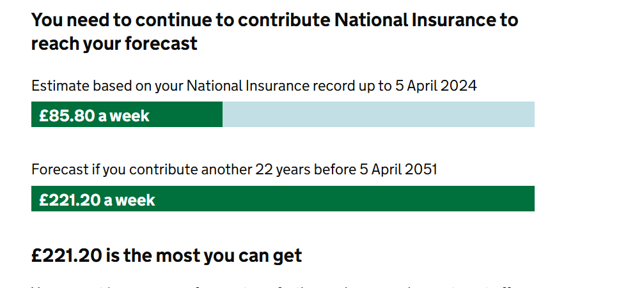644x288 pixels.
Task: Click the £85.80 a week label
Action: click(94, 116)
